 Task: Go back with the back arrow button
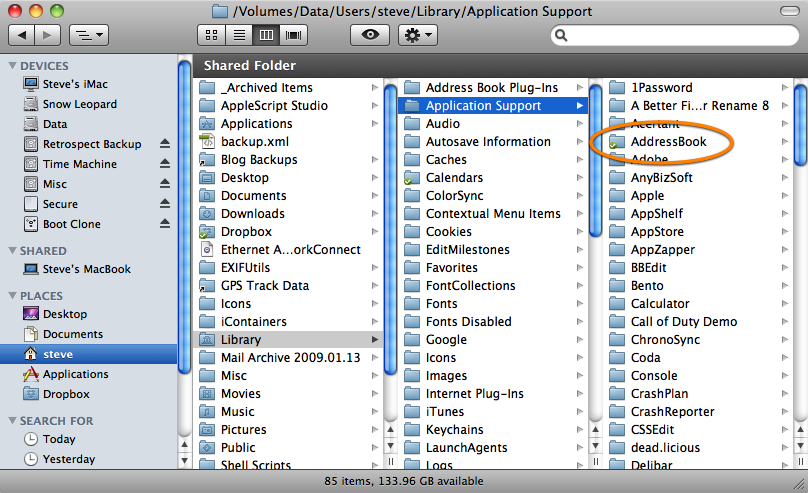pyautogui.click(x=22, y=35)
